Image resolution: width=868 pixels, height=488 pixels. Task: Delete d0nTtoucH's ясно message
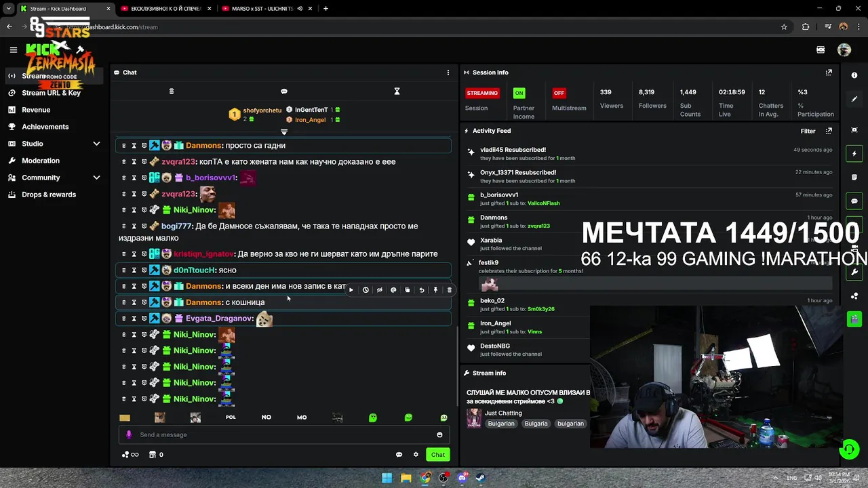coord(123,270)
